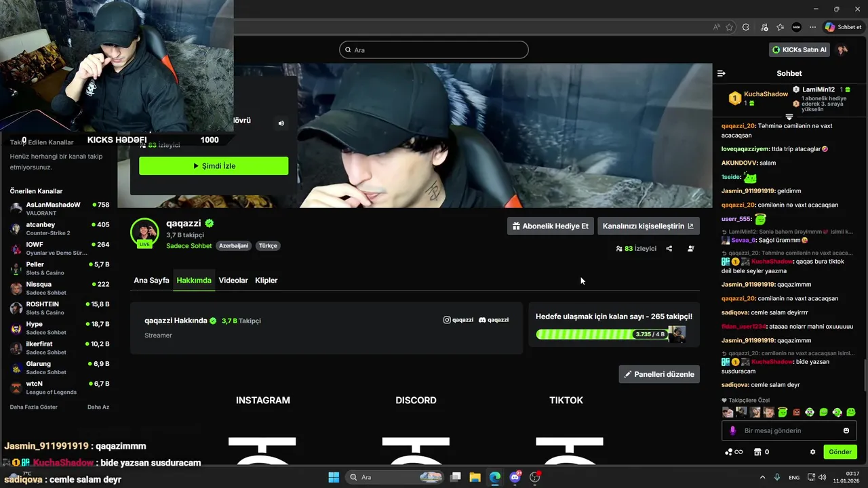The width and height of the screenshot is (868, 488).
Task: Focus the Bir mesaj gönderin field
Action: (x=789, y=430)
